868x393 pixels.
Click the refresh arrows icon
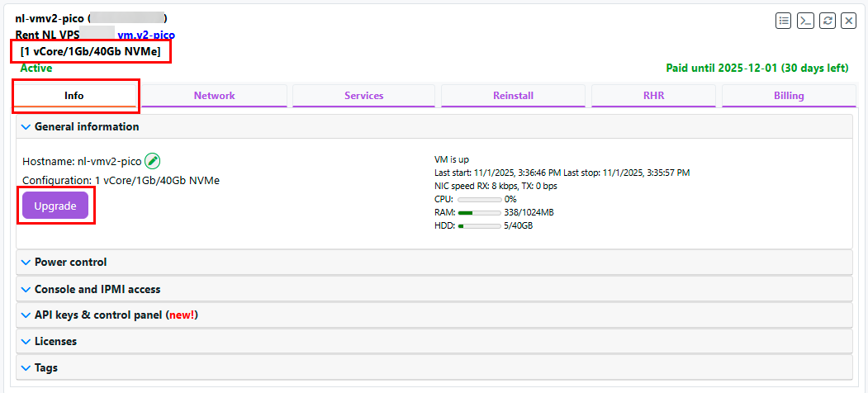click(827, 21)
